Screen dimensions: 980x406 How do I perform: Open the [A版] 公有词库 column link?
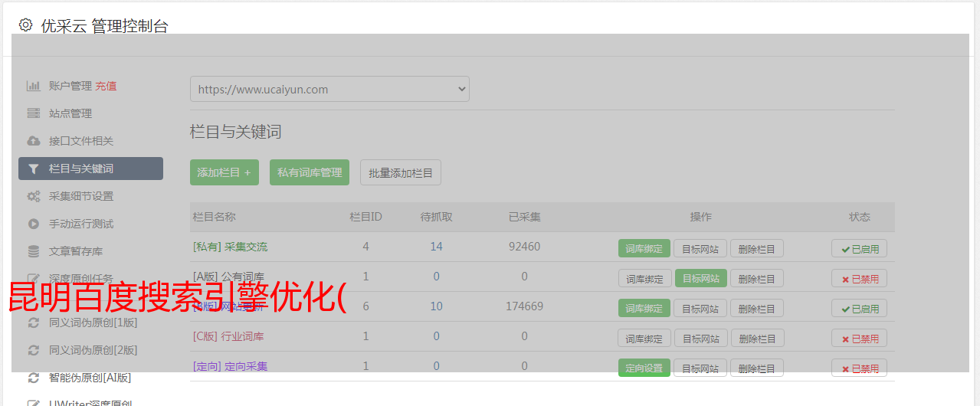tap(228, 277)
